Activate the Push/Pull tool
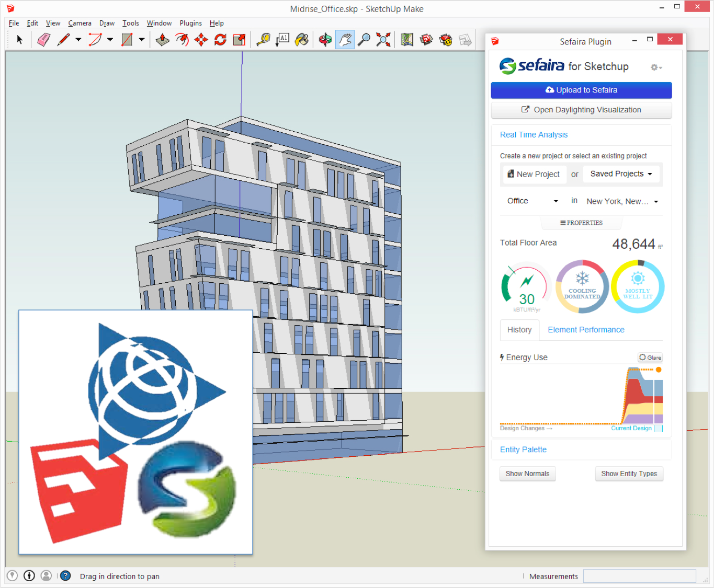714x588 pixels. 163,40
